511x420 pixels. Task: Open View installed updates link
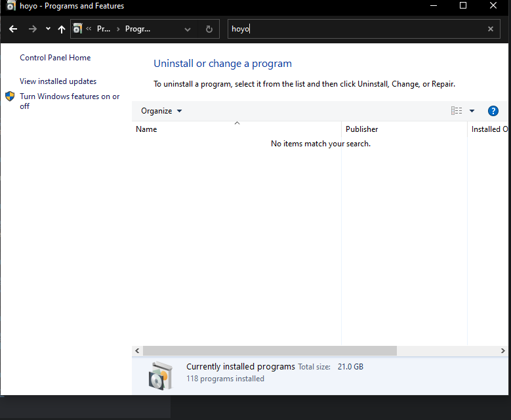58,81
